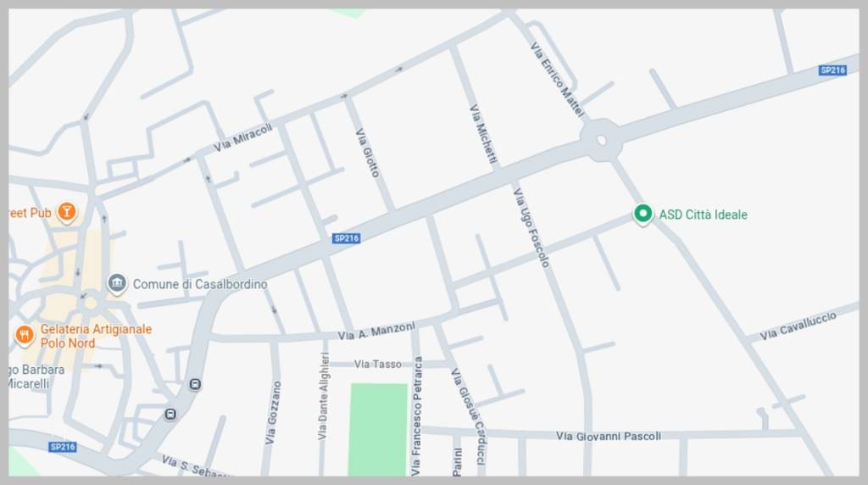Select the upper bus stop icon
This screenshot has width=868, height=485.
(x=195, y=384)
